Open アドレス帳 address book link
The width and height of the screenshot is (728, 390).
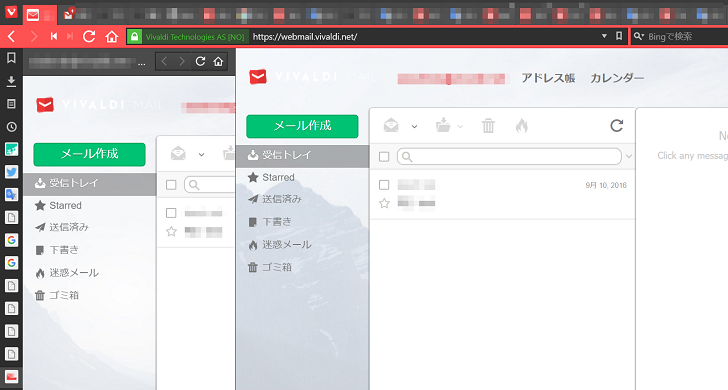548,78
